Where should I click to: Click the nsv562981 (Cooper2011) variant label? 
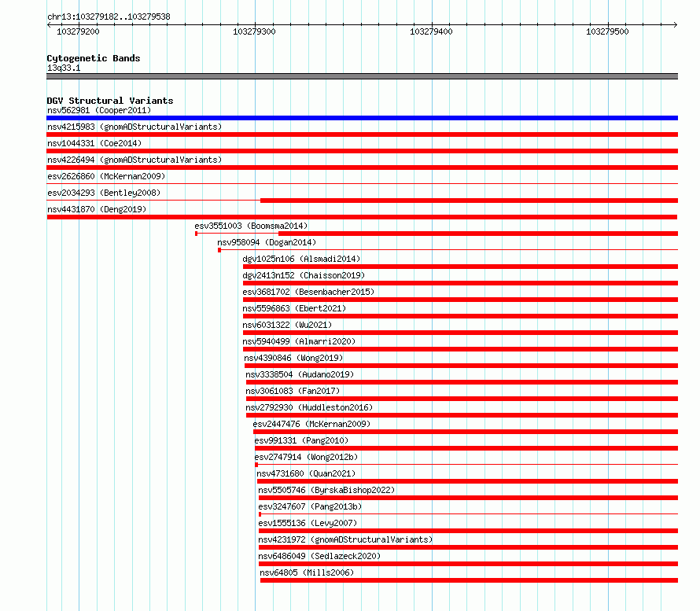pos(99,110)
